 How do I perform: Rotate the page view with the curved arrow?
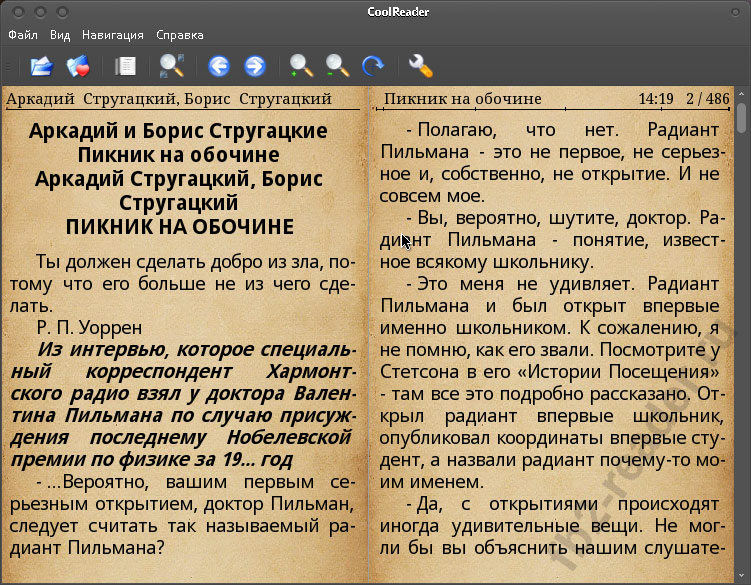click(374, 67)
